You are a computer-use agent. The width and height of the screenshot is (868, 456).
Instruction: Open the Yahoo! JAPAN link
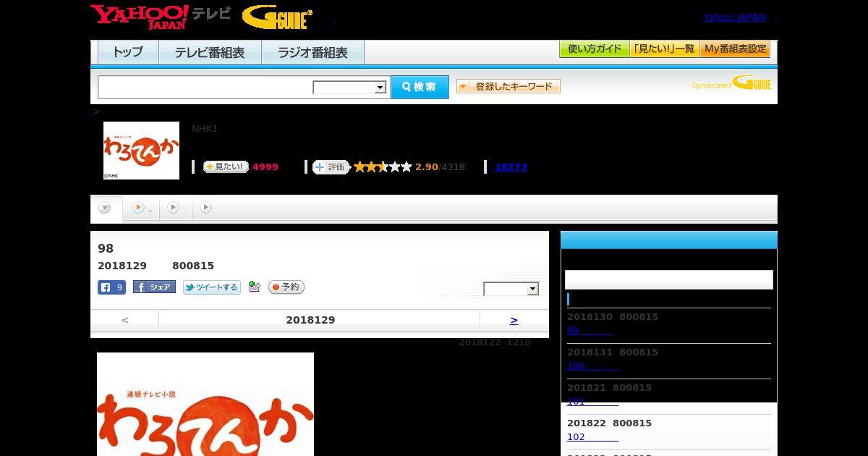coord(734,17)
